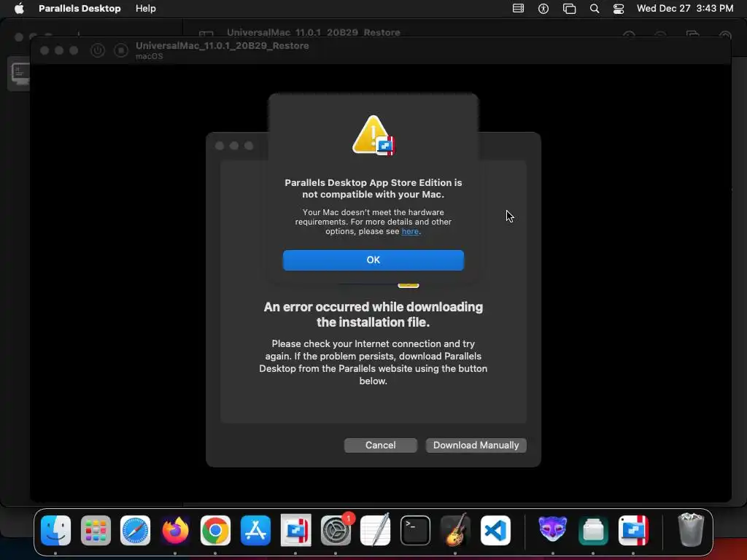Open Launchpad from the Dock
Image resolution: width=747 pixels, height=560 pixels.
tap(96, 531)
